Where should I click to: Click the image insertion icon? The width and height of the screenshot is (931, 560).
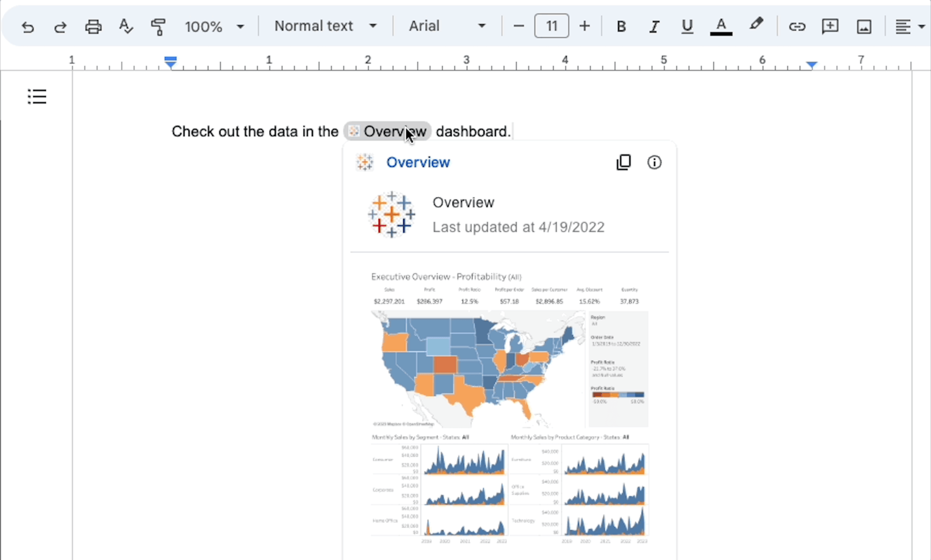[863, 27]
